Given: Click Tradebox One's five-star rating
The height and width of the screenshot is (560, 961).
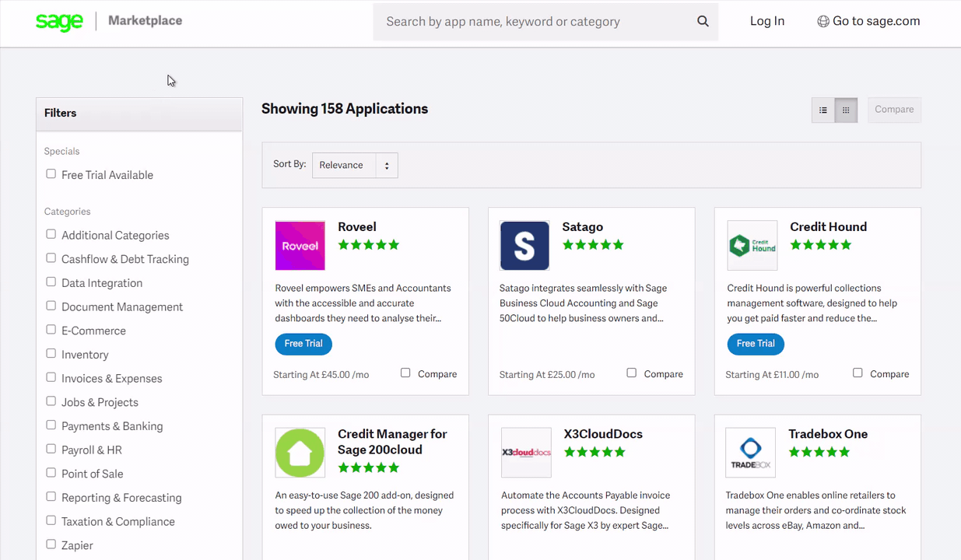Looking at the screenshot, I should click(x=819, y=452).
